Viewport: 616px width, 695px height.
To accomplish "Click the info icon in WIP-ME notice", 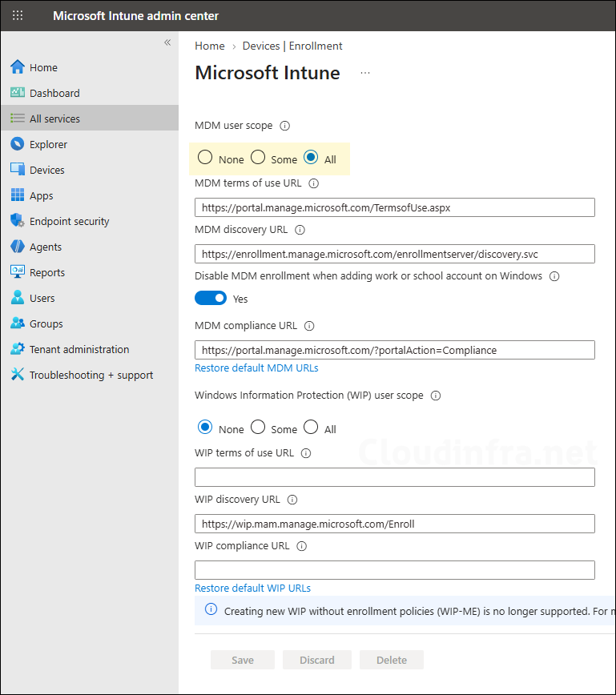I will (211, 609).
